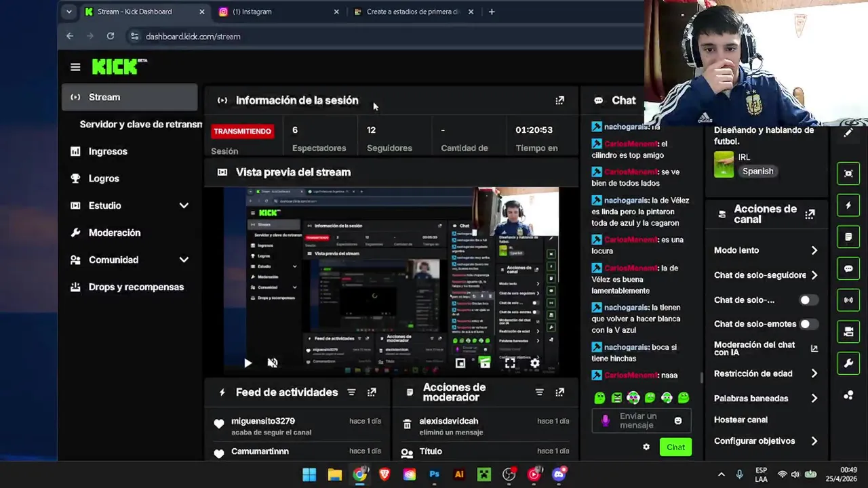Screen dimensions: 868x488
Task: Open Modo lento options
Action: point(766,250)
